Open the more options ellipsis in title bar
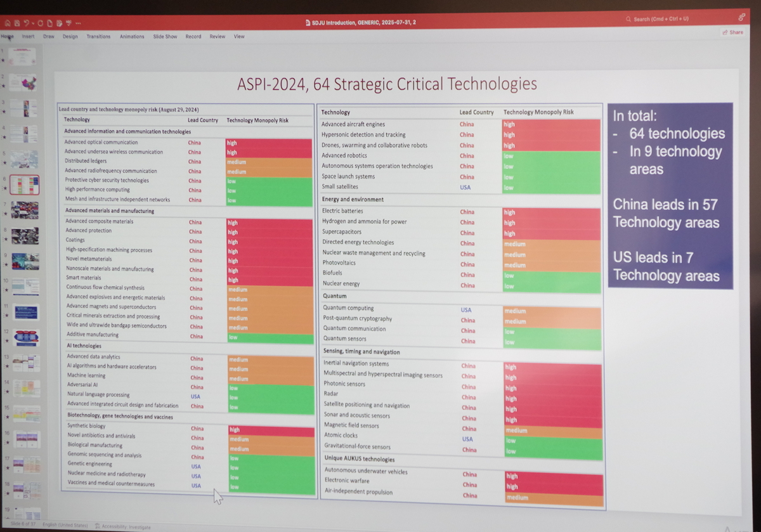This screenshot has height=532, width=761. coord(78,23)
